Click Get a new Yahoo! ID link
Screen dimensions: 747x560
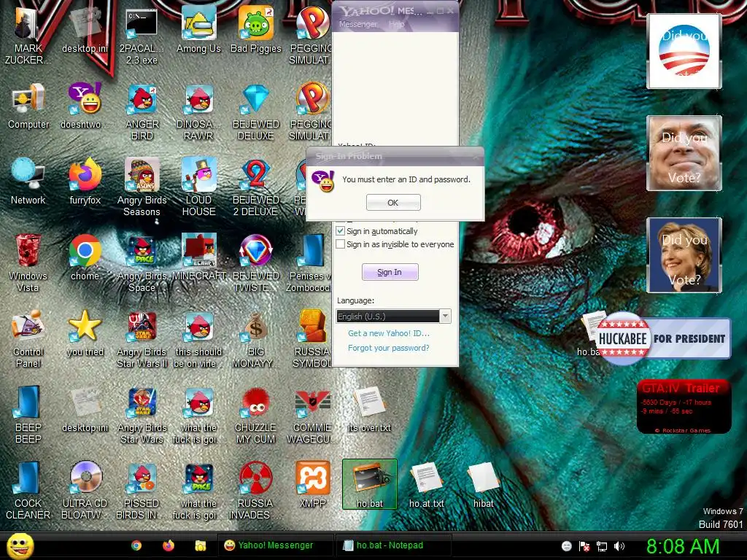388,333
